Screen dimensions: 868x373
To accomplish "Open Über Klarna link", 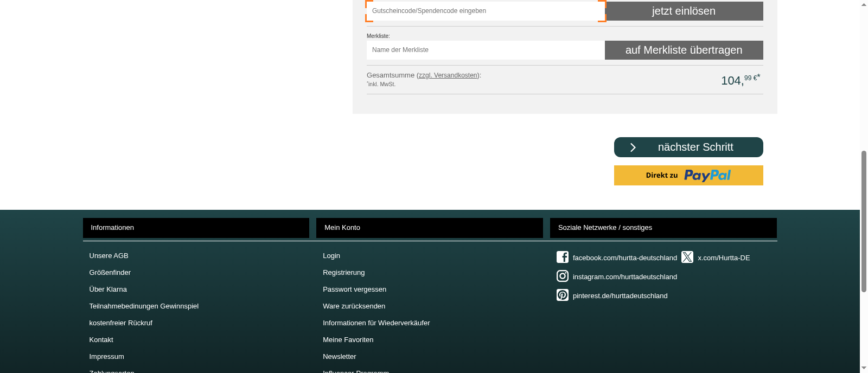I will point(108,290).
